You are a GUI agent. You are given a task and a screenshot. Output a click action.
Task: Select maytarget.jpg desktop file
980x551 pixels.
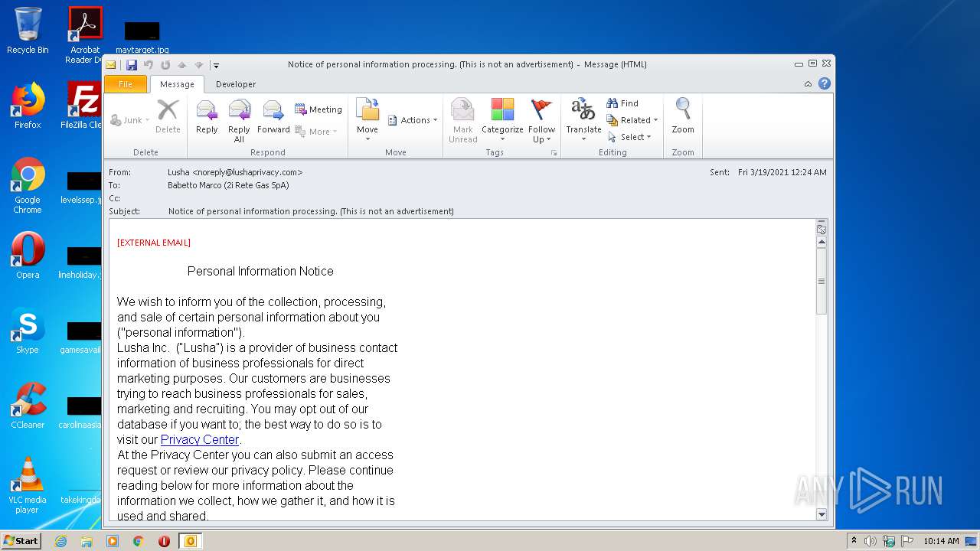[142, 38]
